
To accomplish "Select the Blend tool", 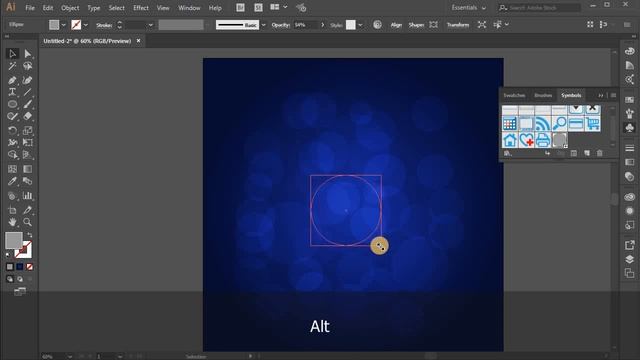I will point(27,181).
